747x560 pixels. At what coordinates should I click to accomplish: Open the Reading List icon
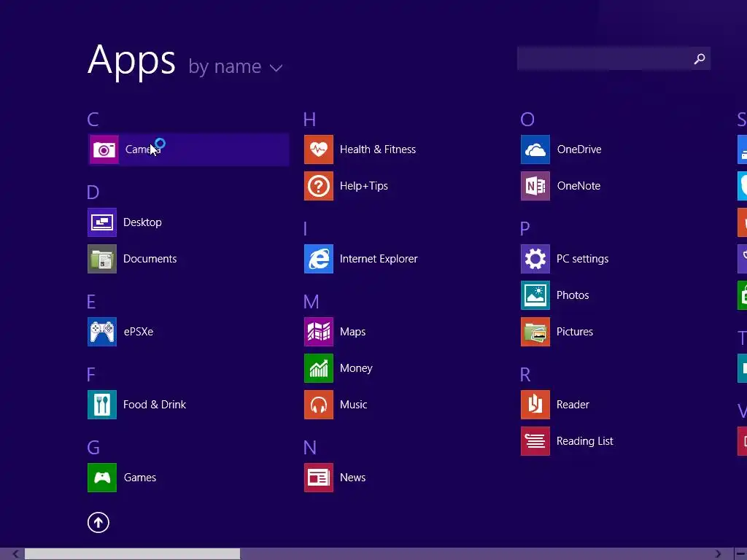click(535, 441)
